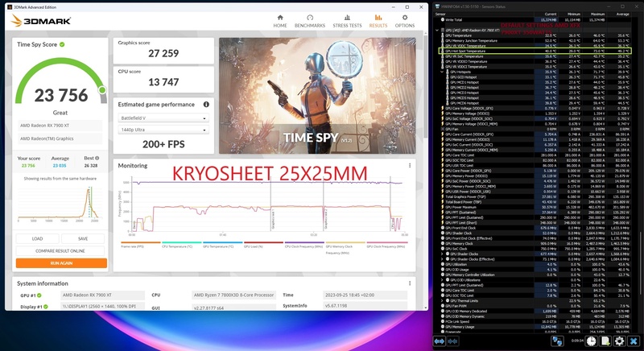Expand the GPU D3D Utilizations node

[442, 280]
